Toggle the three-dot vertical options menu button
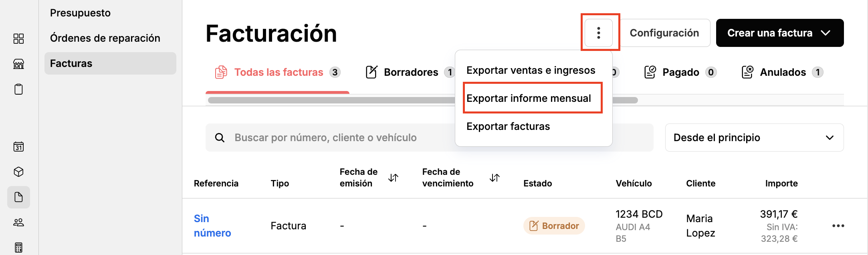The width and height of the screenshot is (868, 255). 599,33
